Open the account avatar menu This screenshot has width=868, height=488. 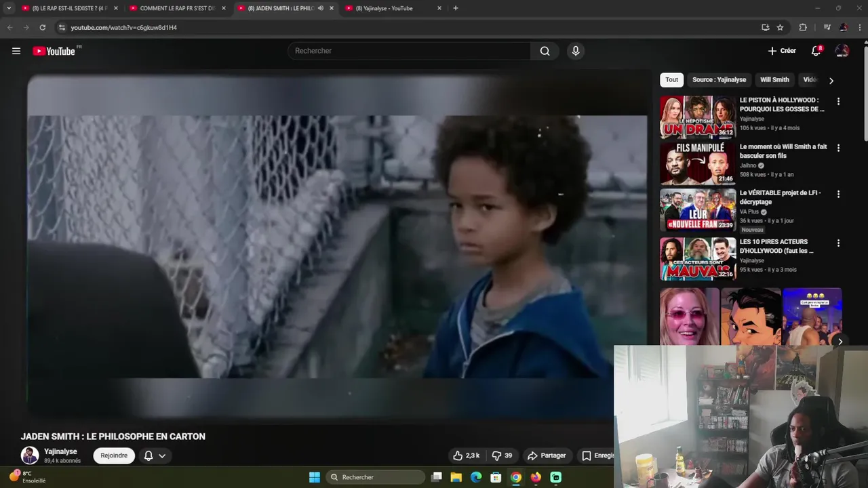tap(842, 51)
